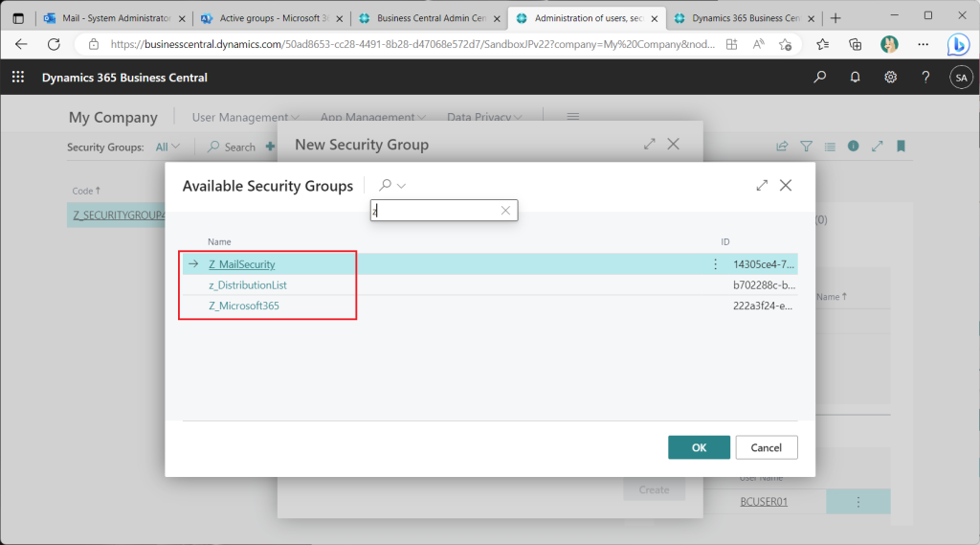Sort by the Name column header
Screen dimensions: 980x545
pyautogui.click(x=219, y=241)
